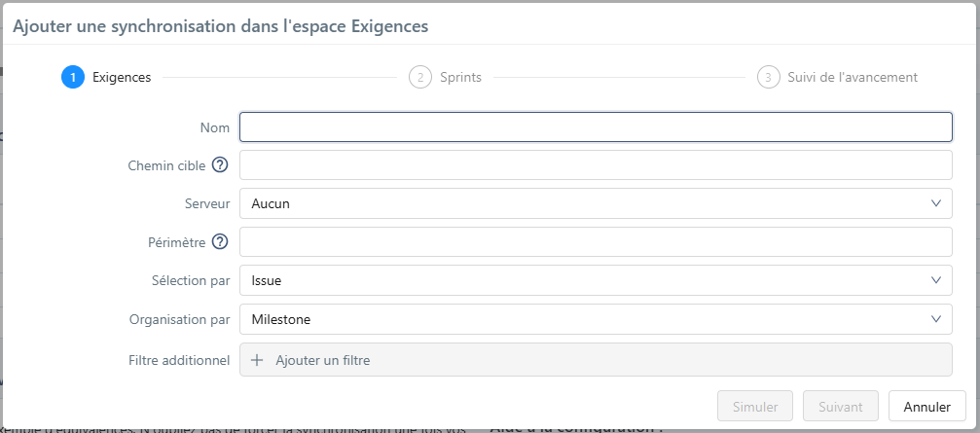Image resolution: width=980 pixels, height=433 pixels.
Task: Click the Simuler button
Action: coord(755,406)
